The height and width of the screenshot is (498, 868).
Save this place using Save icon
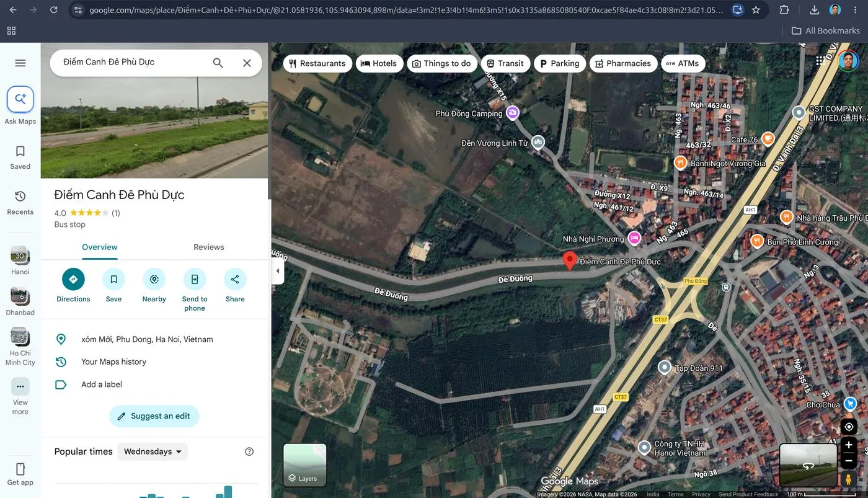click(x=113, y=279)
